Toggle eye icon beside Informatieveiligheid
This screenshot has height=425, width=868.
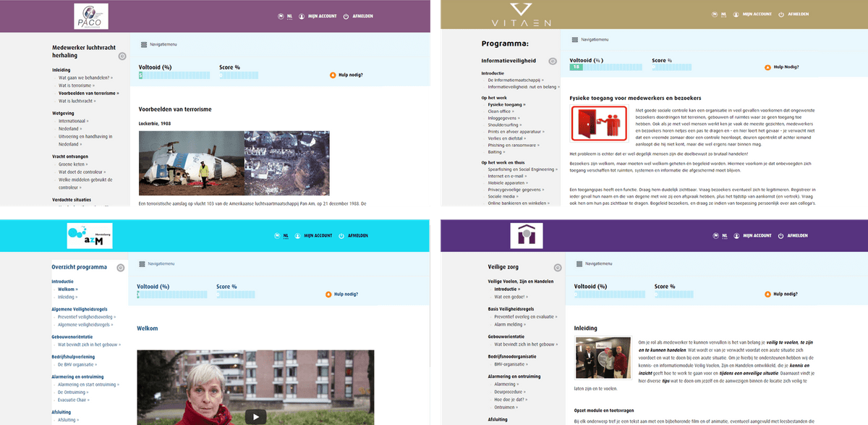coord(553,62)
